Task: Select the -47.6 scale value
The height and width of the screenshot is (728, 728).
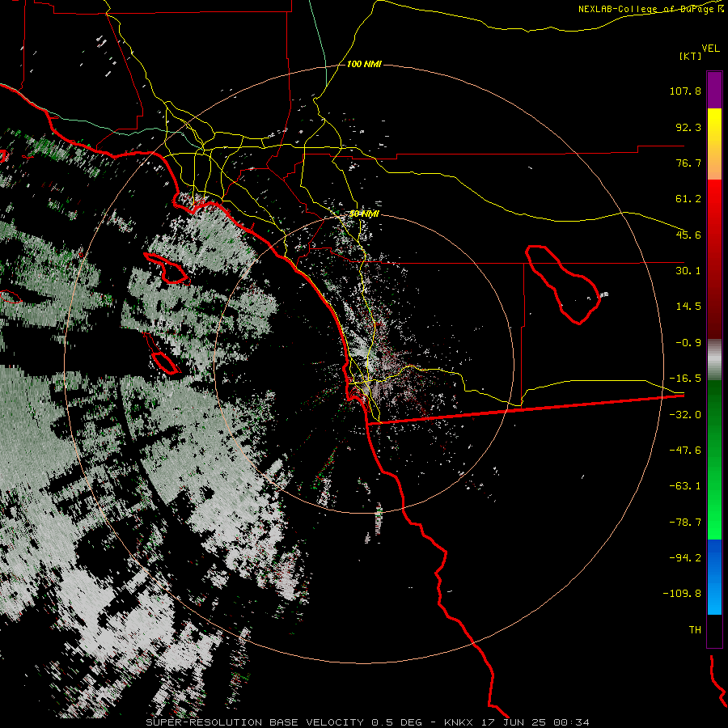Action: 685,451
